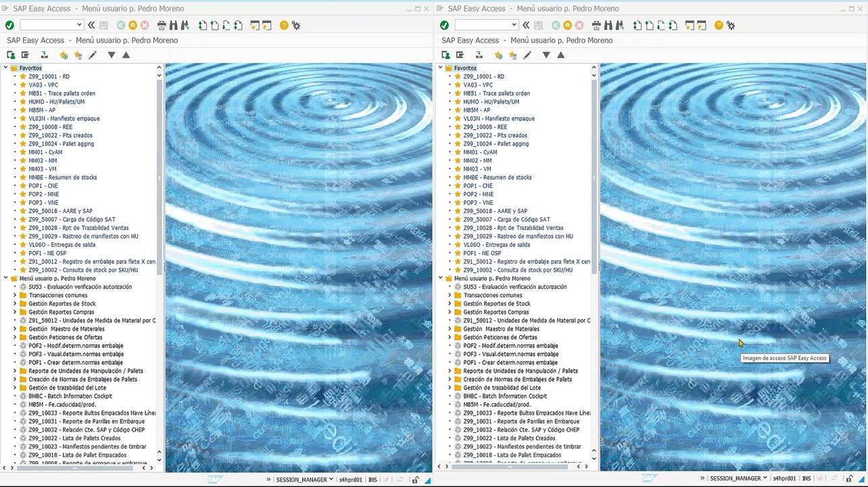Open the yellow Help icon in left window
This screenshot has width=868, height=487.
(x=284, y=25)
